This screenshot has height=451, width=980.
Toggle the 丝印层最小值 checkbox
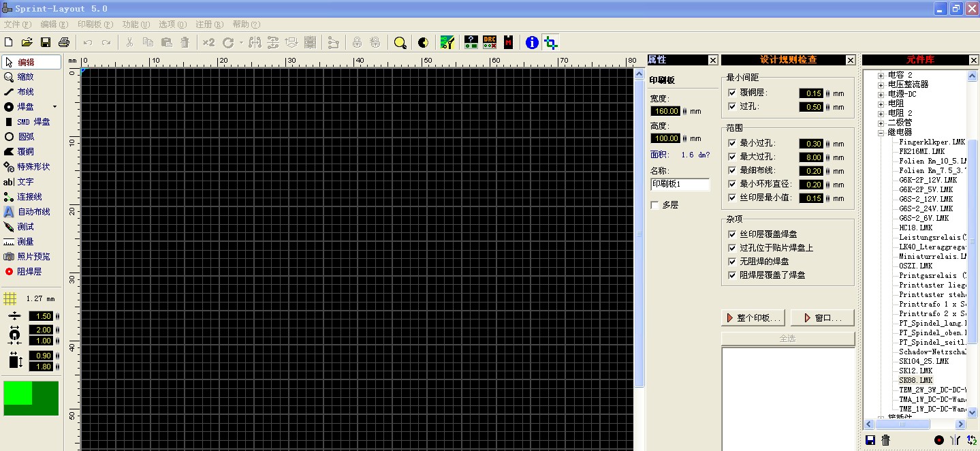(x=732, y=198)
